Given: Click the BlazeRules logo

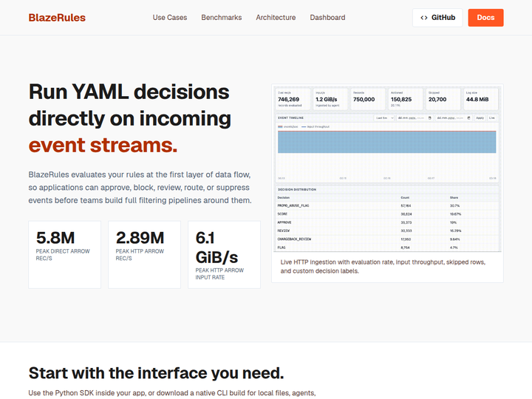Looking at the screenshot, I should pos(57,18).
